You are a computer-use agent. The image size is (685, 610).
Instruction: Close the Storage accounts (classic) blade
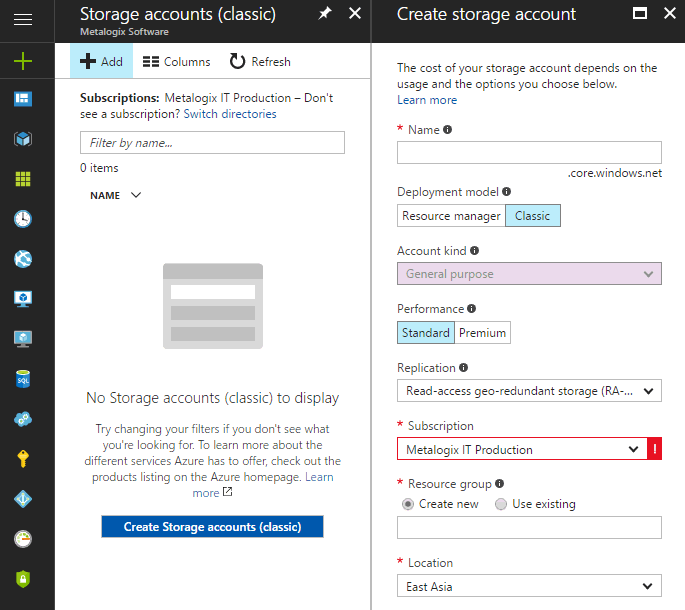tap(355, 14)
